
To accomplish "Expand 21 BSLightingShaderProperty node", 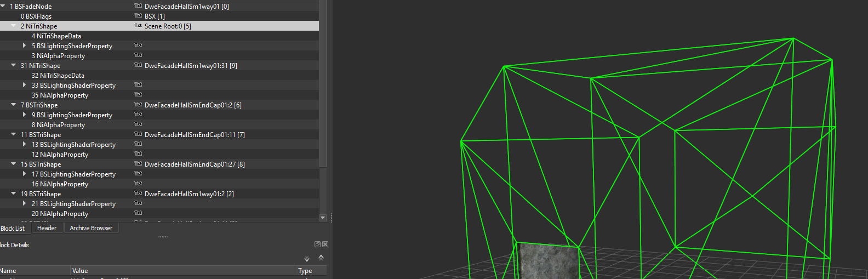I will 24,203.
